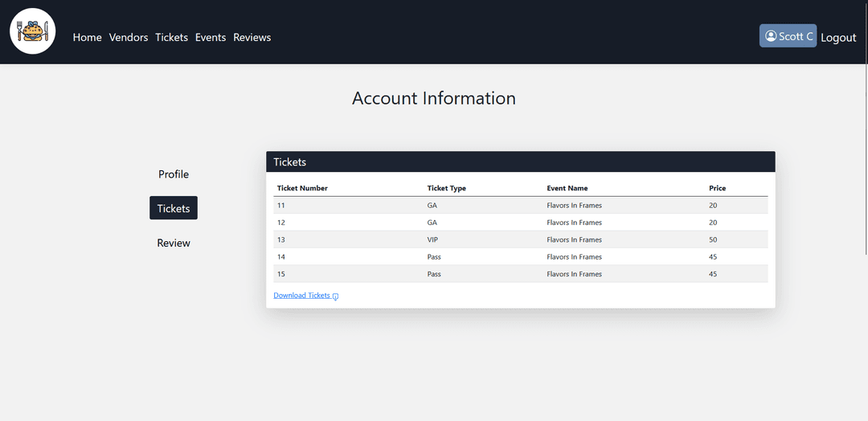Select ticket number 15 cell
868x421 pixels.
tap(348, 274)
